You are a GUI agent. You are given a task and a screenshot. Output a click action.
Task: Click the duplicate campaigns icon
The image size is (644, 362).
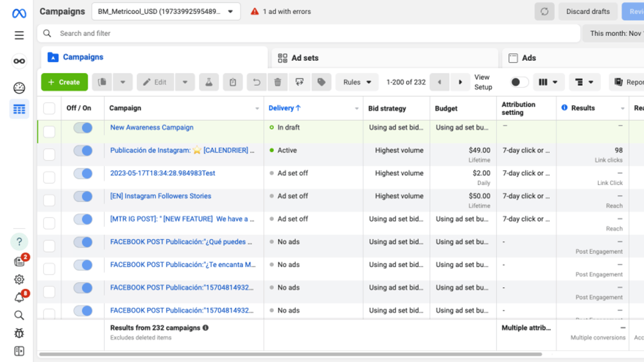click(x=102, y=82)
